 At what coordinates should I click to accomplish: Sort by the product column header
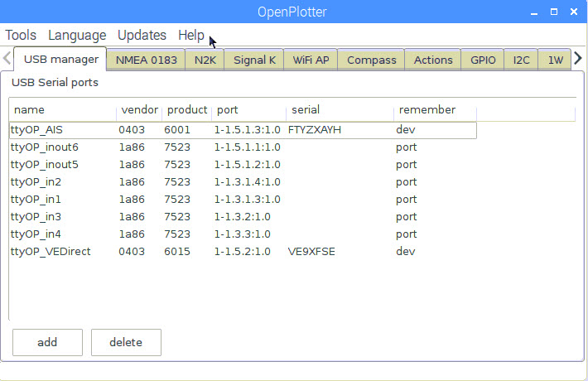point(187,110)
